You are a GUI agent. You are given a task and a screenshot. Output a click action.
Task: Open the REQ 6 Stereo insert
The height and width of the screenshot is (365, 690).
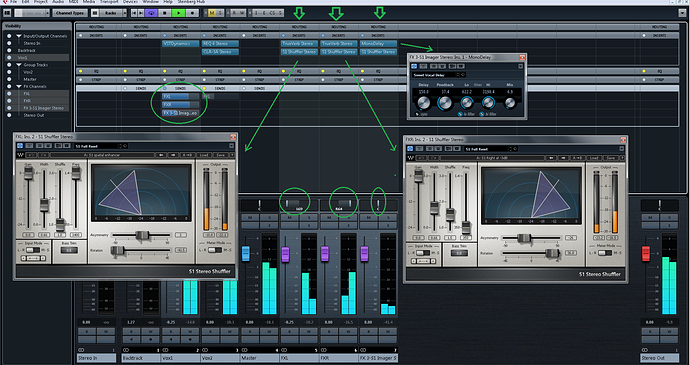tap(220, 44)
